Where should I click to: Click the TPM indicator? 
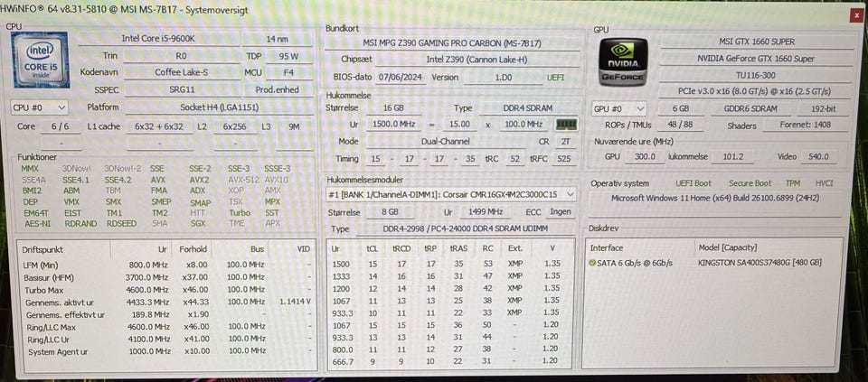pos(793,183)
